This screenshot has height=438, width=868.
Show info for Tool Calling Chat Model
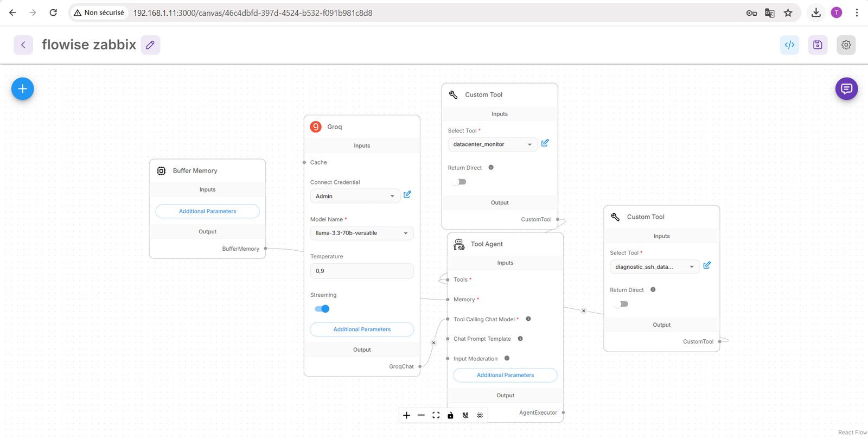pyautogui.click(x=528, y=319)
